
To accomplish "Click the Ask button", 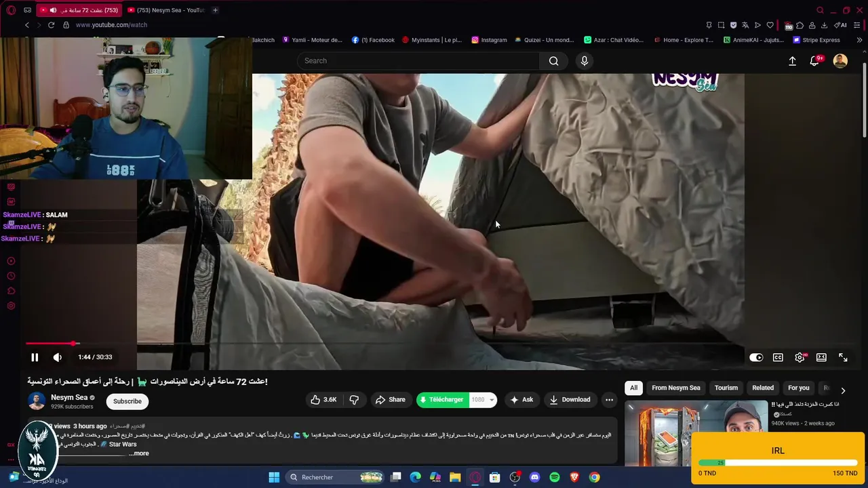I will (521, 400).
